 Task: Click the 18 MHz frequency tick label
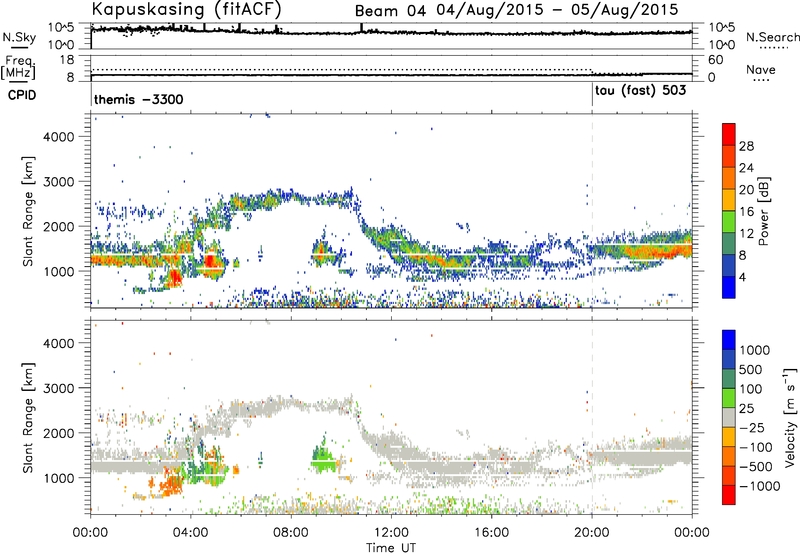click(67, 60)
